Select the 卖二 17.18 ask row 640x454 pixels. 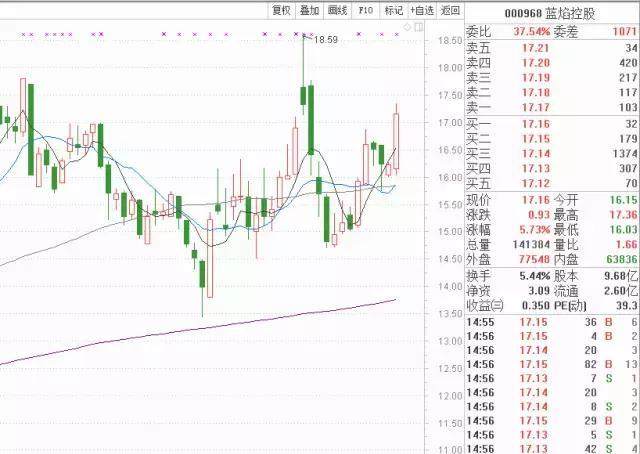pyautogui.click(x=552, y=93)
